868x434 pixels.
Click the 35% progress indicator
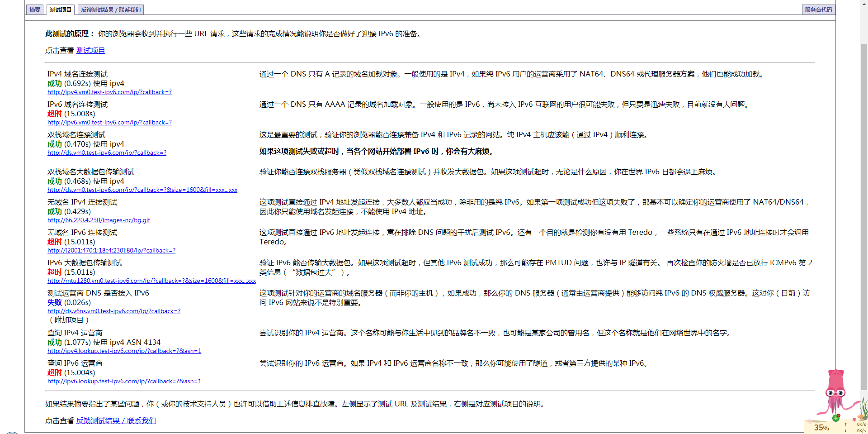click(822, 427)
